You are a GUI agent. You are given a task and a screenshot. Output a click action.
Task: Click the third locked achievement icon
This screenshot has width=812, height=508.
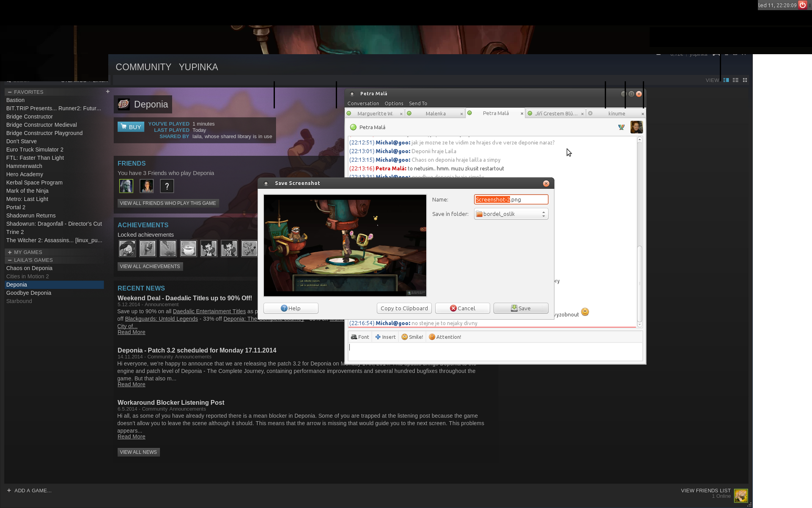pos(168,248)
